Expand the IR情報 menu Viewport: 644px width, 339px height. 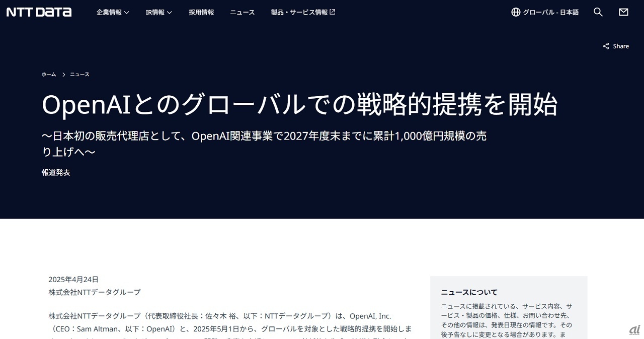[159, 12]
